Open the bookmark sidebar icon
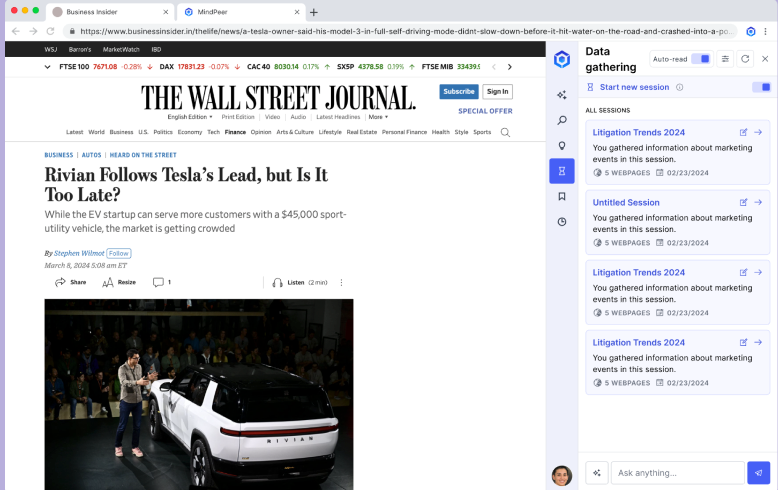778x490 pixels. click(x=562, y=196)
